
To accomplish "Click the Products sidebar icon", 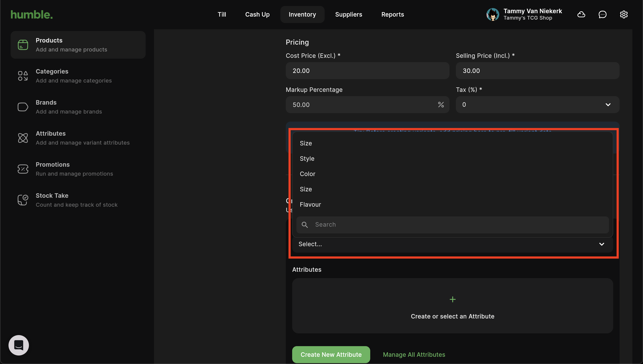I will 23,45.
